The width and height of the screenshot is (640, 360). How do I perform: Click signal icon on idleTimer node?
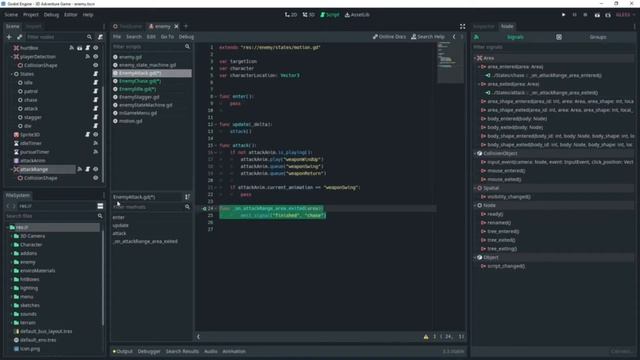pos(96,143)
